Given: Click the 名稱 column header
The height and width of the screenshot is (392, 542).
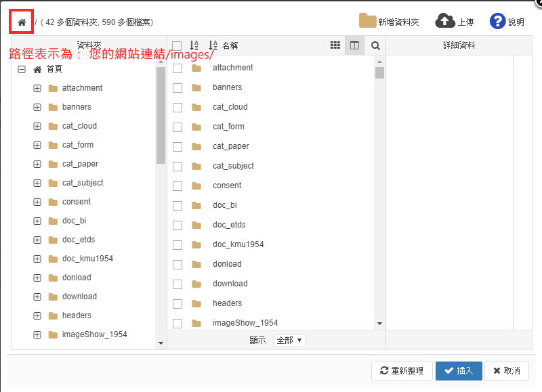Looking at the screenshot, I should (x=230, y=45).
